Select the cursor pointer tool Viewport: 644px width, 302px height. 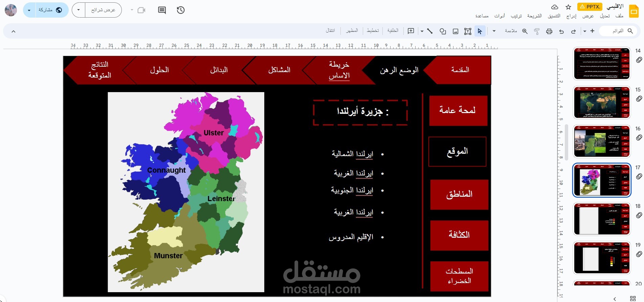tap(480, 31)
